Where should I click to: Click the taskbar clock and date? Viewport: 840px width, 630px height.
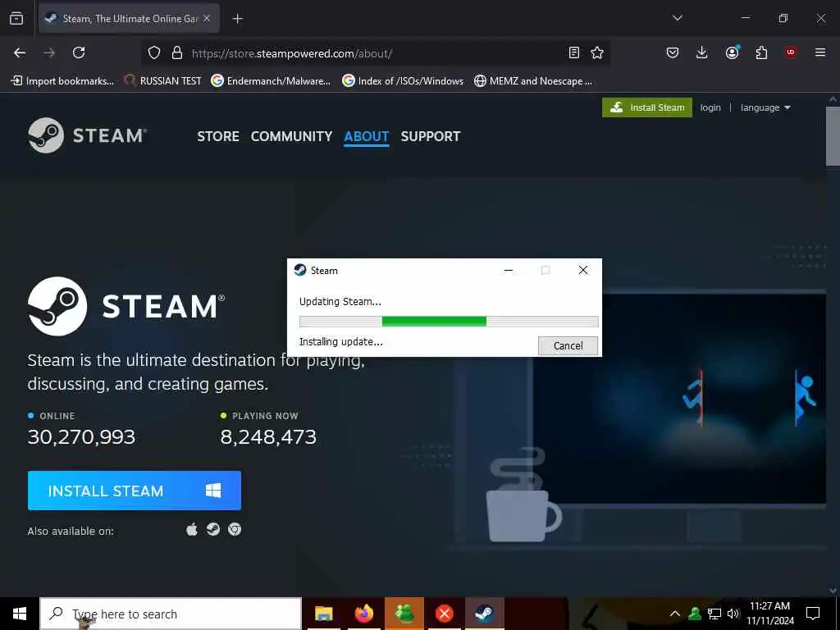click(769, 614)
